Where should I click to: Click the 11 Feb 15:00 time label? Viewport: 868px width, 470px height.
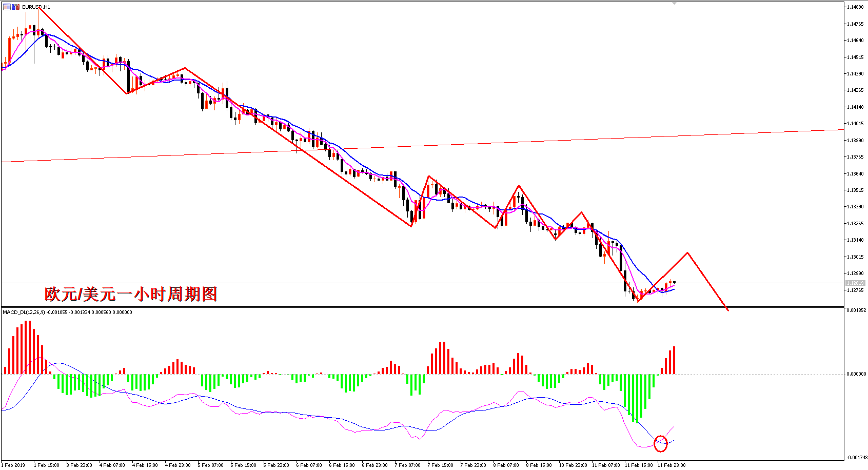pos(639,465)
